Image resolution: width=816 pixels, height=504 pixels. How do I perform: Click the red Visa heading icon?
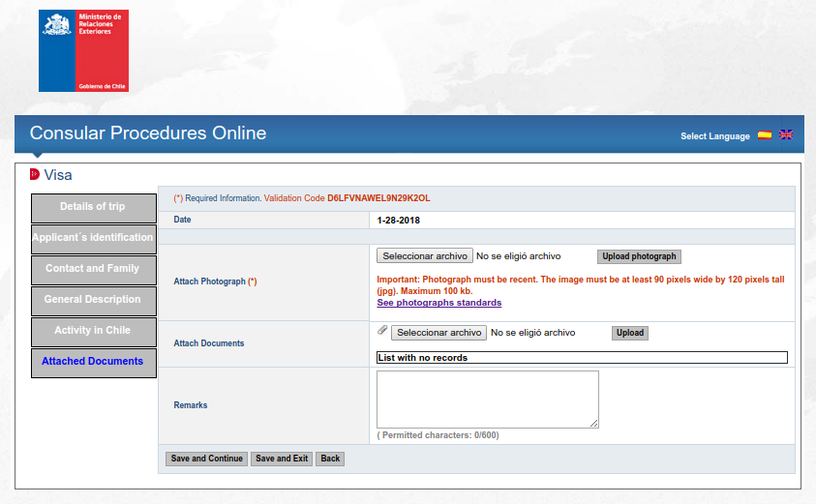pos(35,174)
